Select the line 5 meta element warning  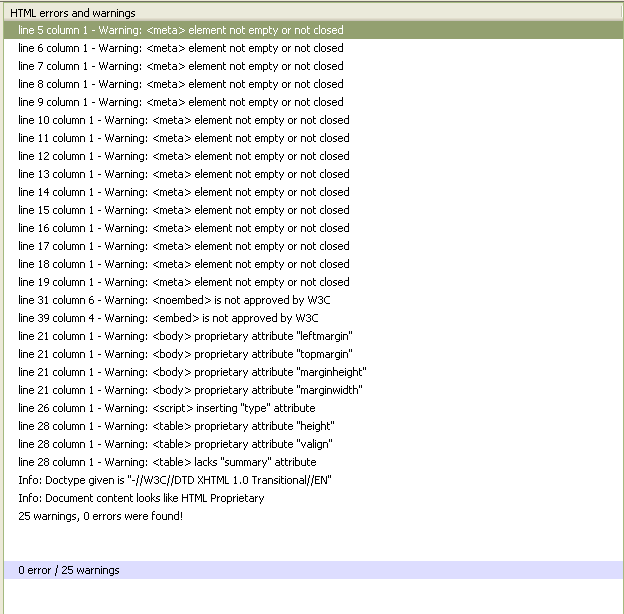pyautogui.click(x=313, y=30)
